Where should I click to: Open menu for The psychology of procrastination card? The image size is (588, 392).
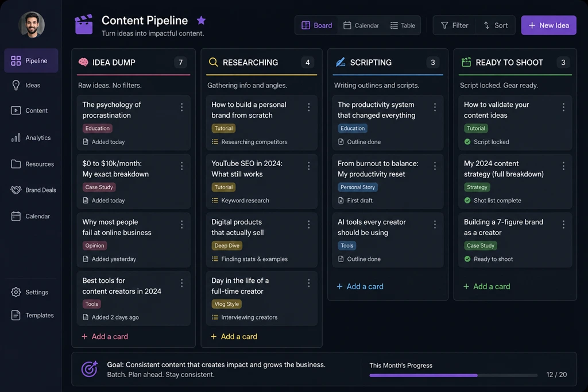[182, 107]
